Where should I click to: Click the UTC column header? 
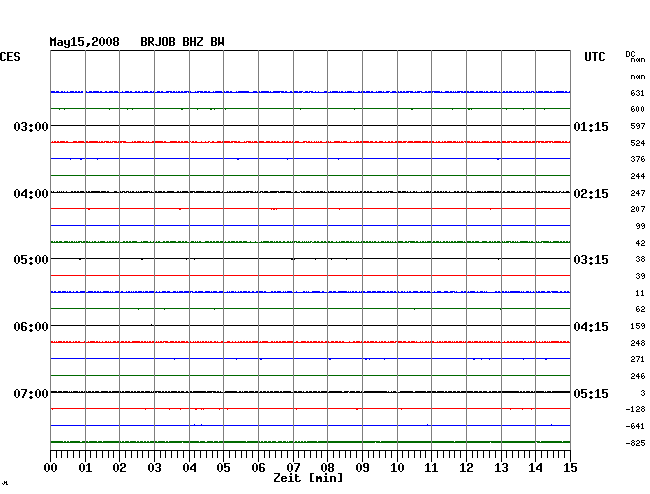point(595,57)
